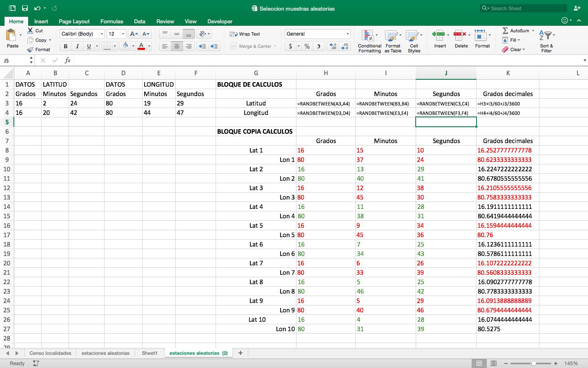Increase font size with larger A icon
The image size is (588, 368).
pyautogui.click(x=134, y=34)
